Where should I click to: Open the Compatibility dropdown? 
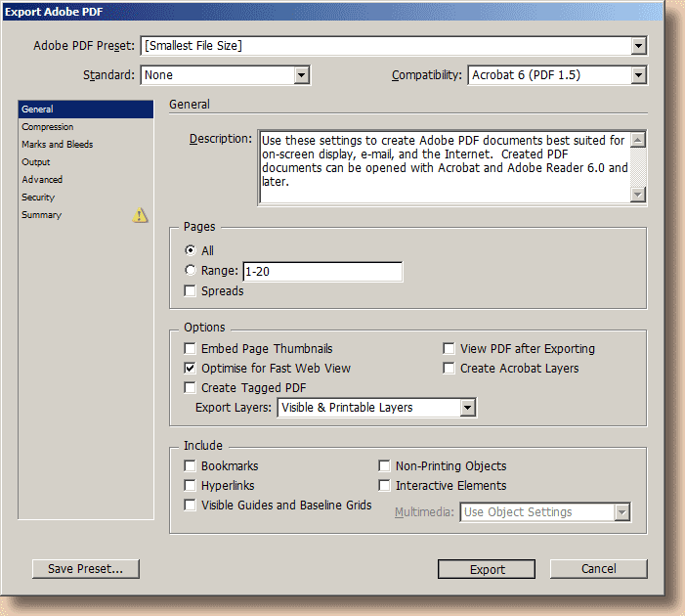pyautogui.click(x=638, y=75)
